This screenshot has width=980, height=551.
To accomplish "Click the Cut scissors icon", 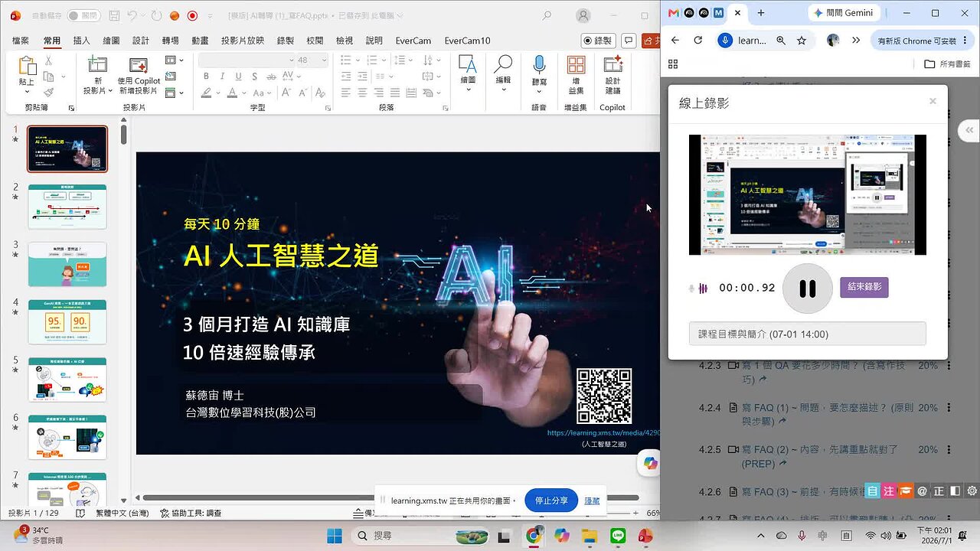I will [x=49, y=60].
